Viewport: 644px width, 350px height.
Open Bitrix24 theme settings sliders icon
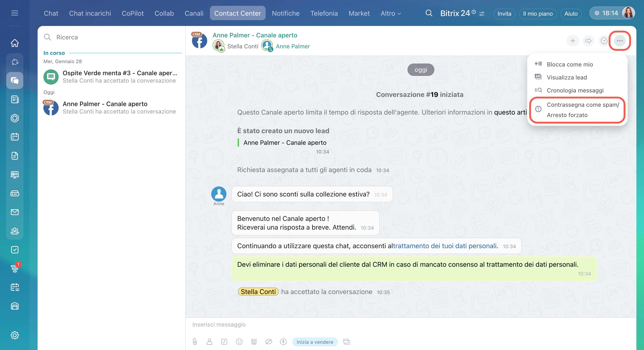[482, 14]
